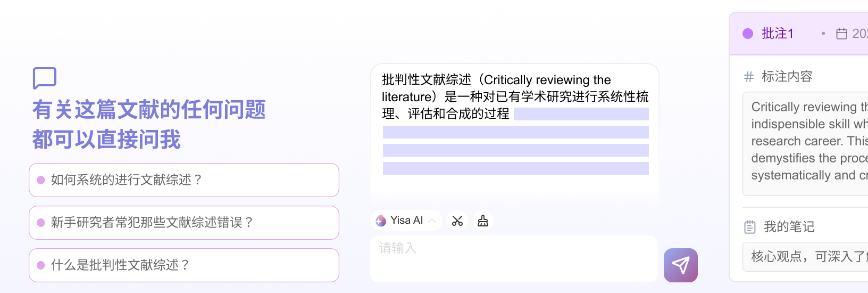The height and width of the screenshot is (293, 868).
Task: Open the 批注1 annotation title
Action: coord(778,34)
